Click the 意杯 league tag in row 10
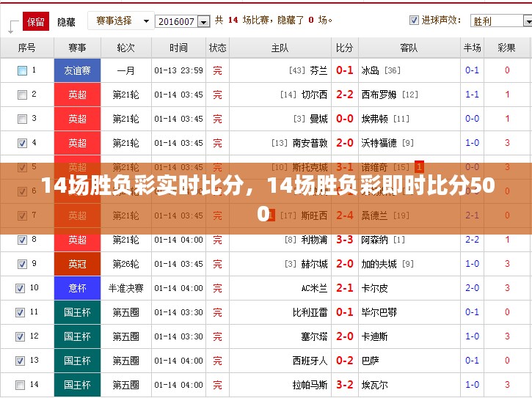 click(x=77, y=288)
